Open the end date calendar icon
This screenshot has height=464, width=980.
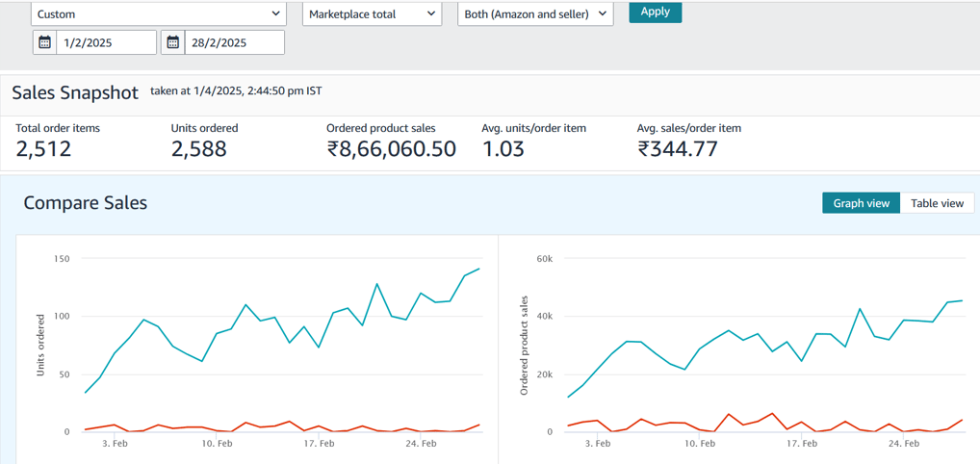click(x=173, y=42)
